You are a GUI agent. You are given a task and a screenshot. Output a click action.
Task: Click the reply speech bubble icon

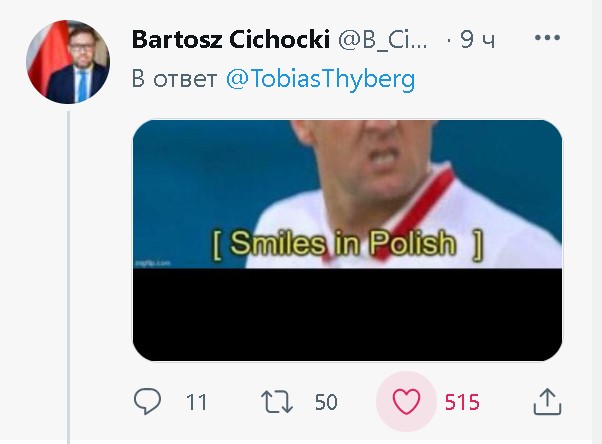pyautogui.click(x=147, y=401)
